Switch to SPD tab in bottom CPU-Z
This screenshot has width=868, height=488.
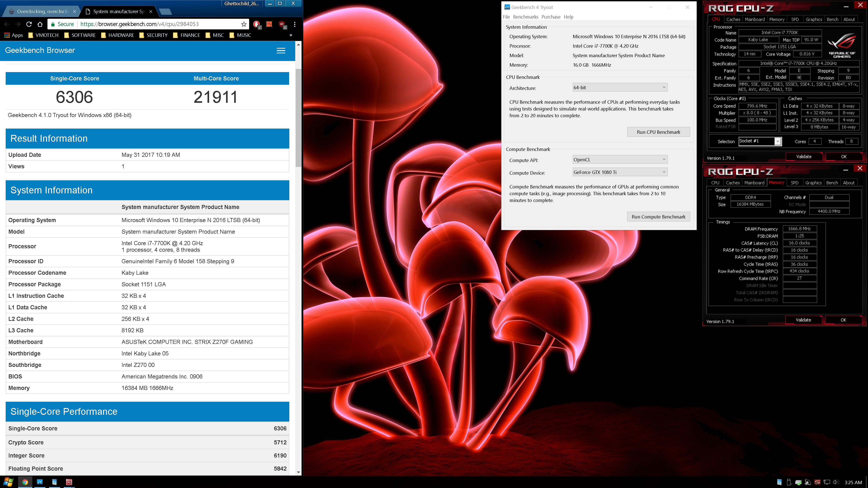click(x=795, y=183)
